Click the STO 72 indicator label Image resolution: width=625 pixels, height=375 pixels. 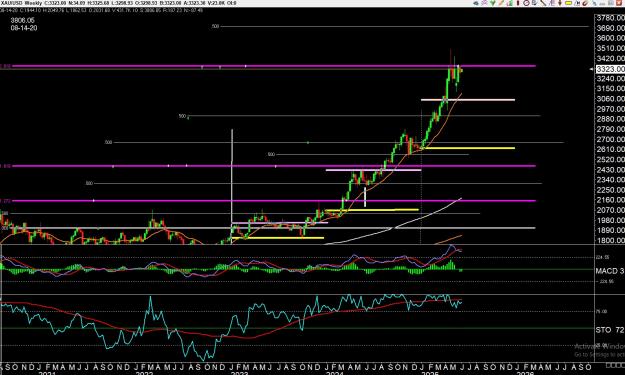point(609,330)
